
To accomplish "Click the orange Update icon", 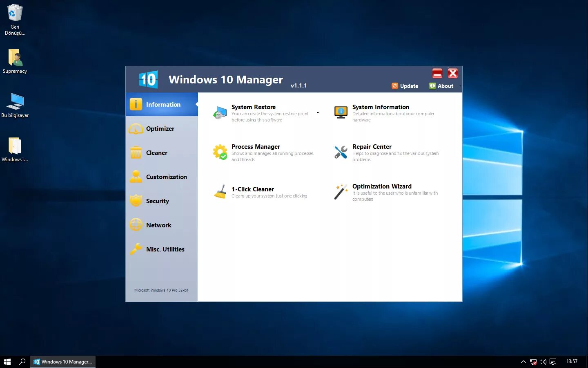I will [395, 86].
